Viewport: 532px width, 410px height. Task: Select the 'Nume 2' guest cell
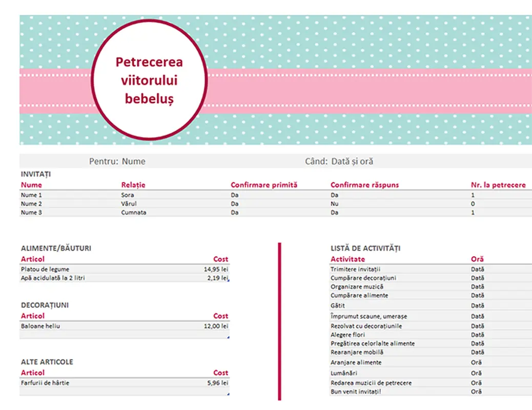[32, 204]
